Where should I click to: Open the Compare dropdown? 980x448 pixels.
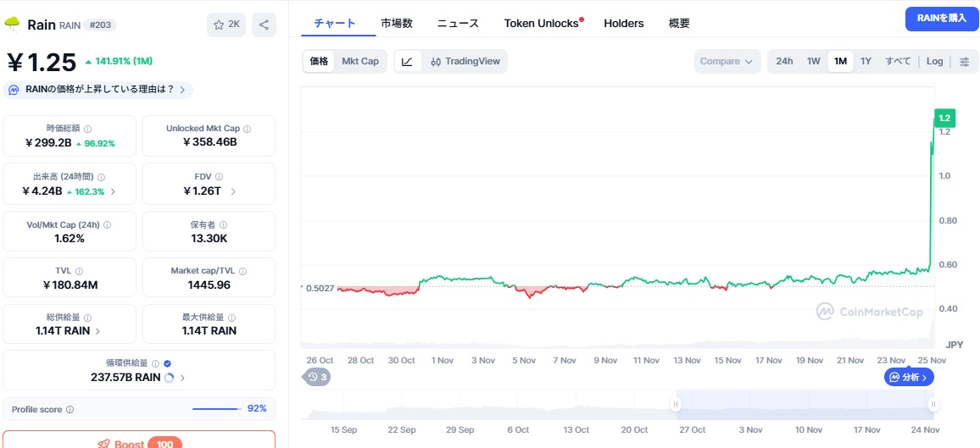pyautogui.click(x=727, y=61)
